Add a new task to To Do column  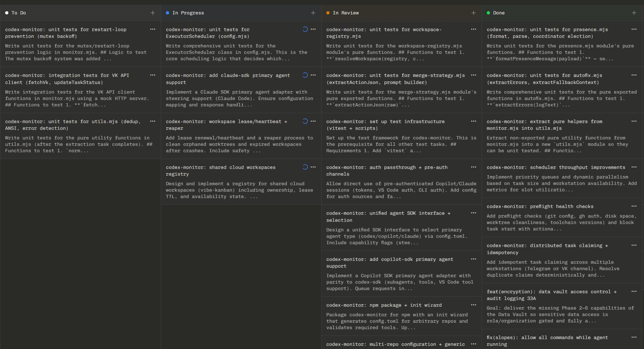point(153,13)
